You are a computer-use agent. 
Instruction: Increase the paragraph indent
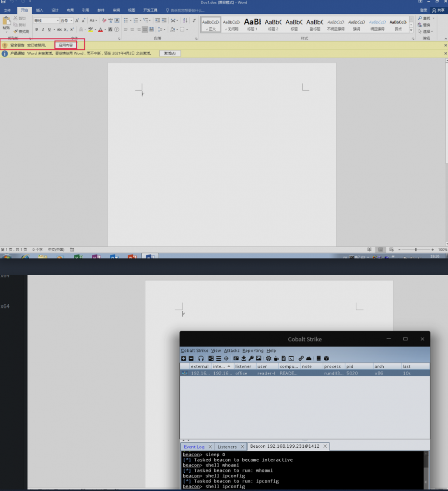pyautogui.click(x=164, y=20)
